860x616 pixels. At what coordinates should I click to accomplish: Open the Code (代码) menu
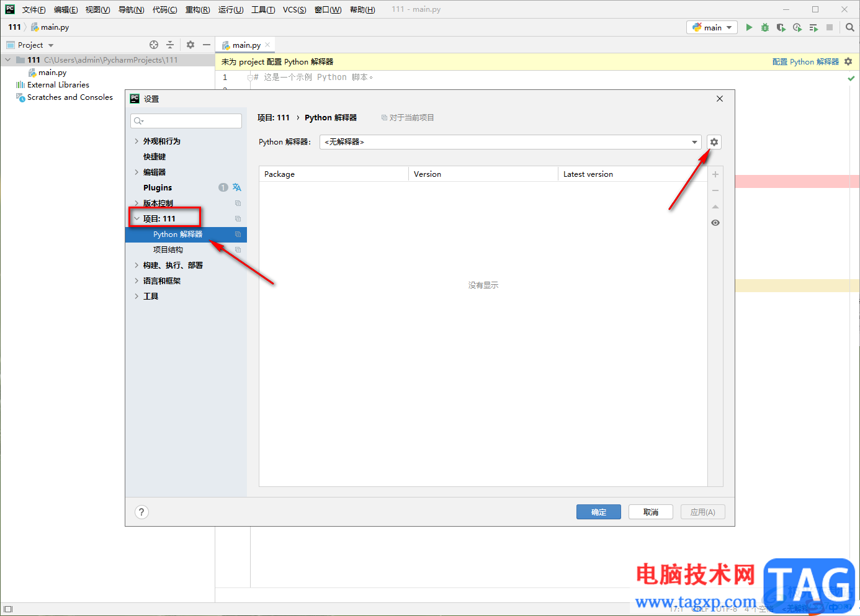point(164,9)
